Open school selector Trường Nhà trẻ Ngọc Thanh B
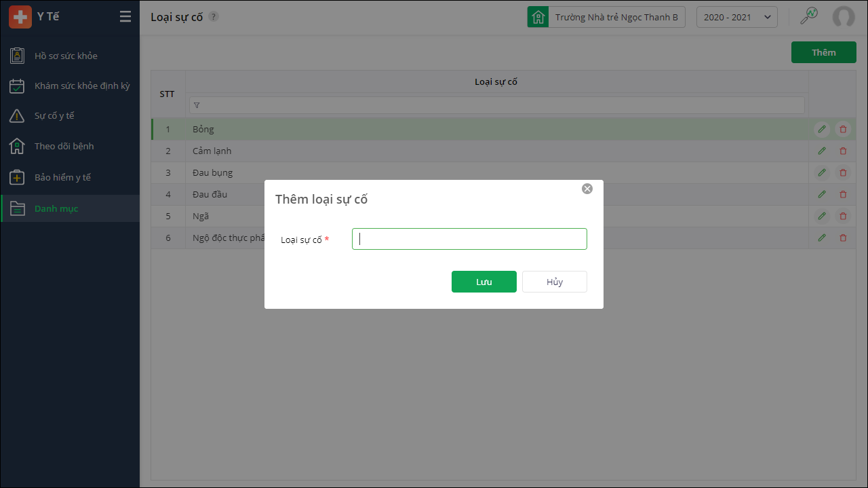The height and width of the screenshot is (488, 868). coord(607,17)
